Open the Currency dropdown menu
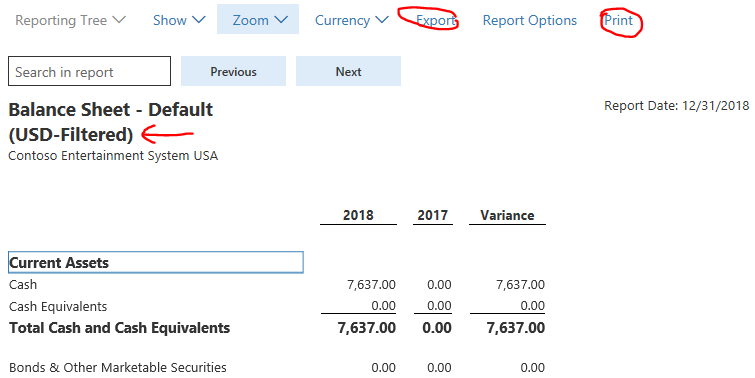 351,20
